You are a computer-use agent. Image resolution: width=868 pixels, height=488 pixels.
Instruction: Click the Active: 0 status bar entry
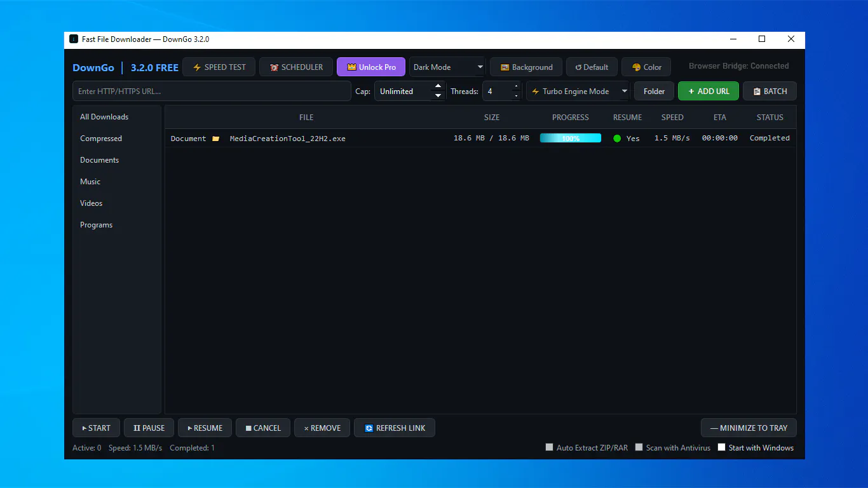click(x=87, y=448)
